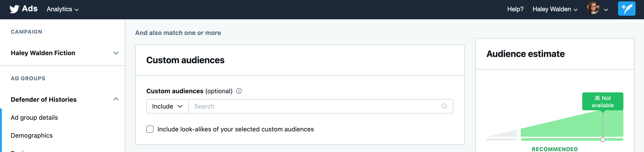Open the chevron next to the avatar
Screen dimensions: 644x152
(x=606, y=10)
